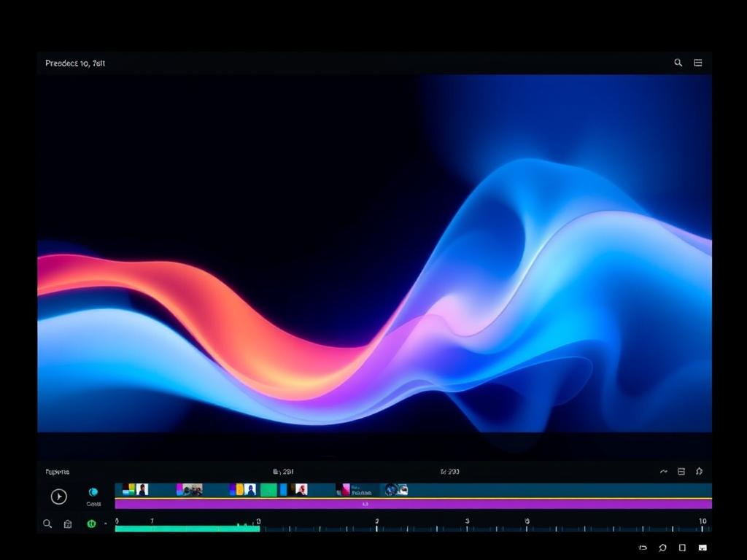The image size is (747, 560).
Task: Open the hamburger menu icon in header
Action: tap(698, 63)
